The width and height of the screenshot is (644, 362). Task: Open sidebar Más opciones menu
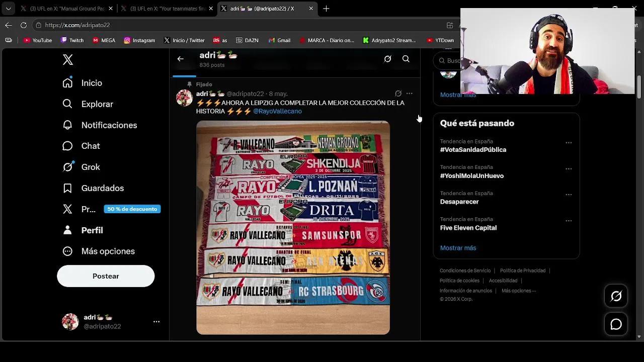tap(99, 251)
